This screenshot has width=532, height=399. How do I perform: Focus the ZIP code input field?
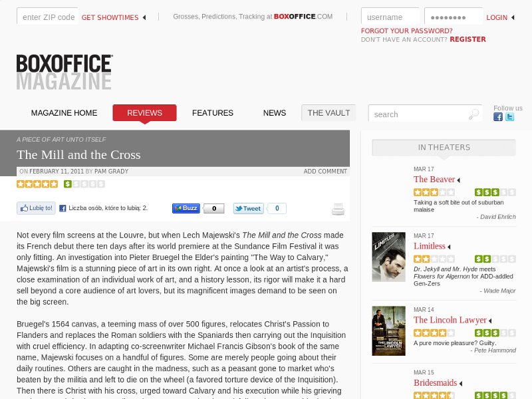(48, 17)
